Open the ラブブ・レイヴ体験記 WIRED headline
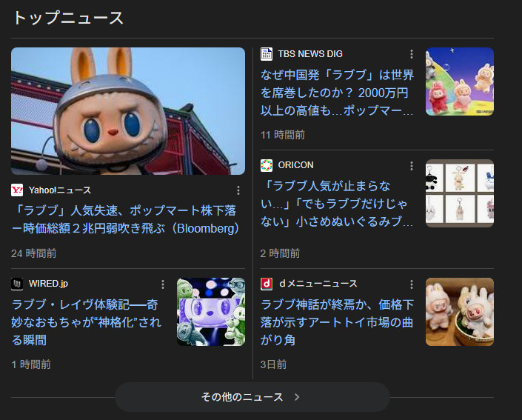Viewport: 522px width, 420px height. [86, 322]
